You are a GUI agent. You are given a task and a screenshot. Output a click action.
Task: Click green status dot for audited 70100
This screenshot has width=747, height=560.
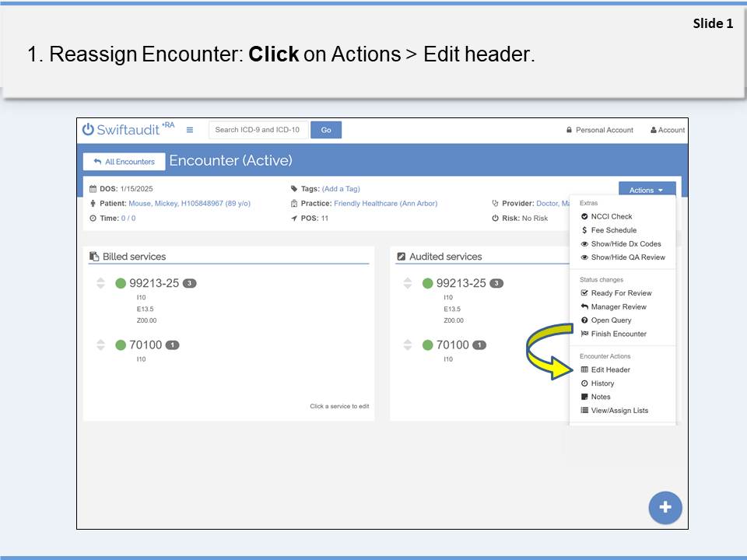point(427,345)
